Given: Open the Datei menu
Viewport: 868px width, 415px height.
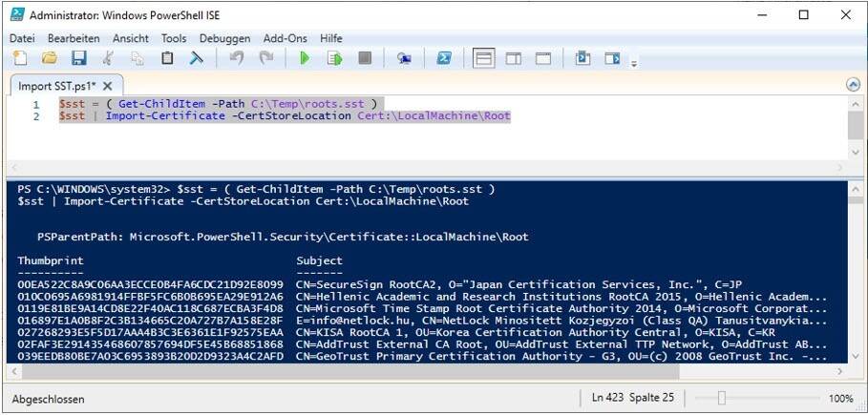Looking at the screenshot, I should click(23, 38).
